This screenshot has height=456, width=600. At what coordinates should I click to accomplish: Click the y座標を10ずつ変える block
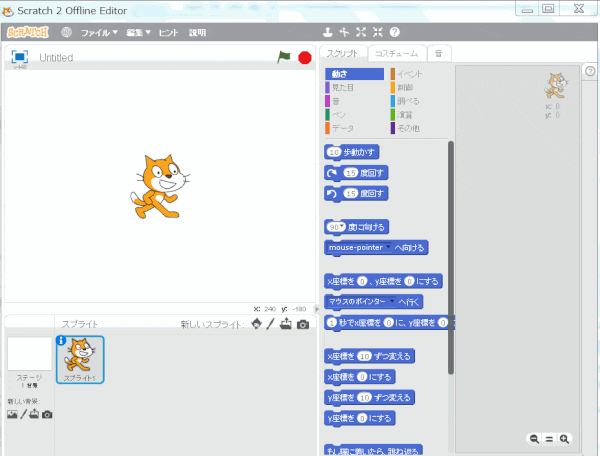tap(369, 397)
